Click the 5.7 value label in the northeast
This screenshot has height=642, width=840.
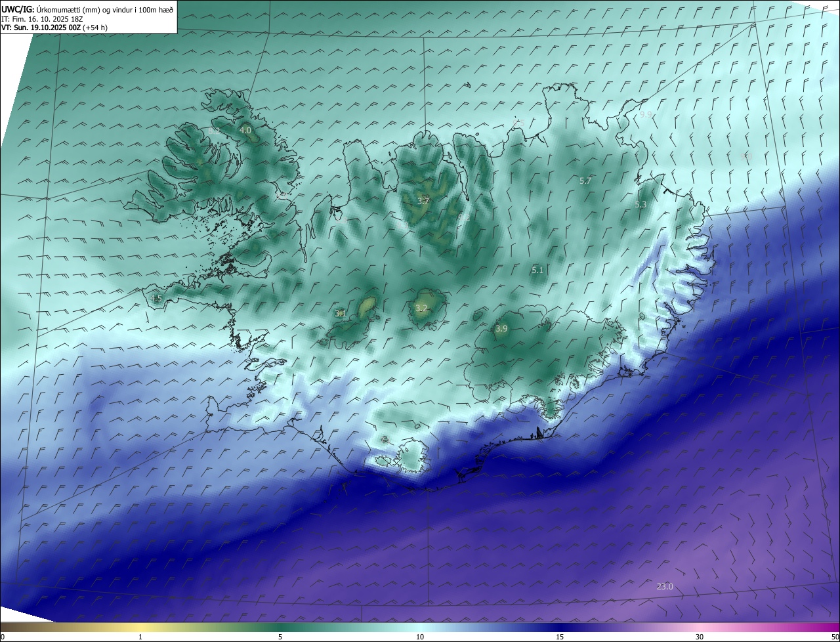[585, 181]
